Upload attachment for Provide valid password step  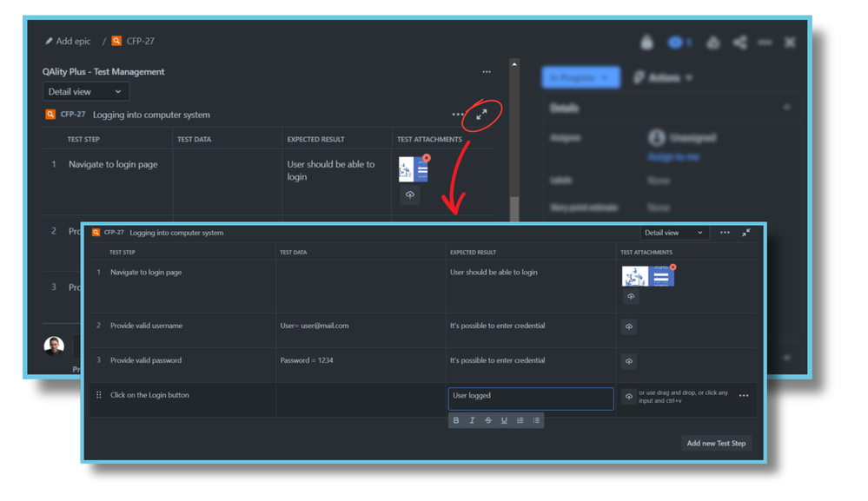click(629, 361)
